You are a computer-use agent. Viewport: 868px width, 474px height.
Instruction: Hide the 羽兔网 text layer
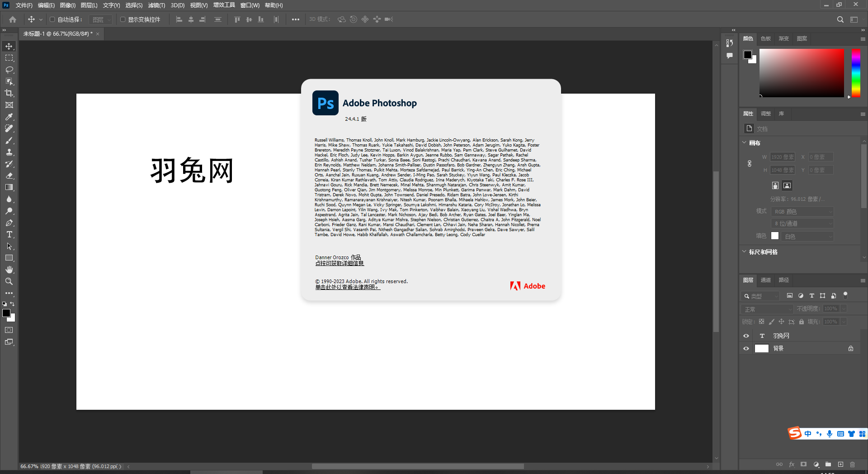coord(746,336)
